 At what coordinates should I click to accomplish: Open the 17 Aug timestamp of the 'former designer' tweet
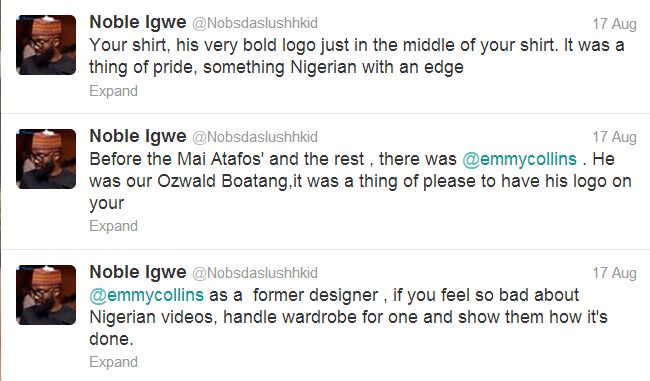[614, 273]
